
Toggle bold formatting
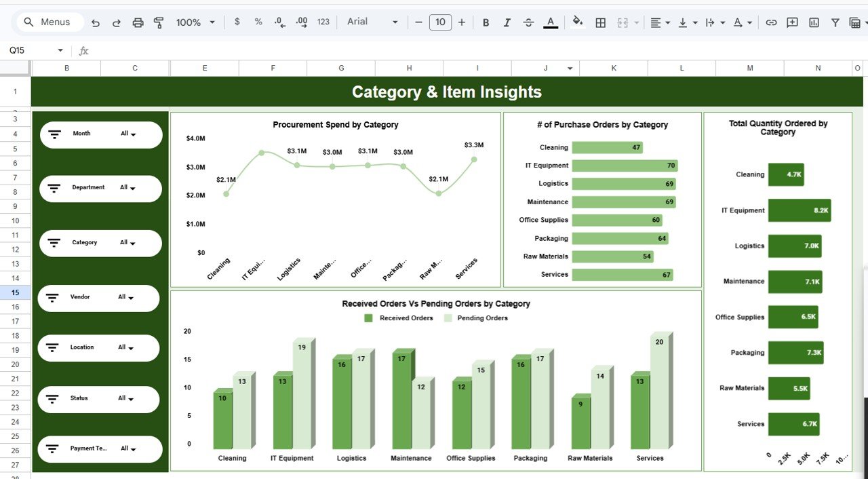point(486,22)
